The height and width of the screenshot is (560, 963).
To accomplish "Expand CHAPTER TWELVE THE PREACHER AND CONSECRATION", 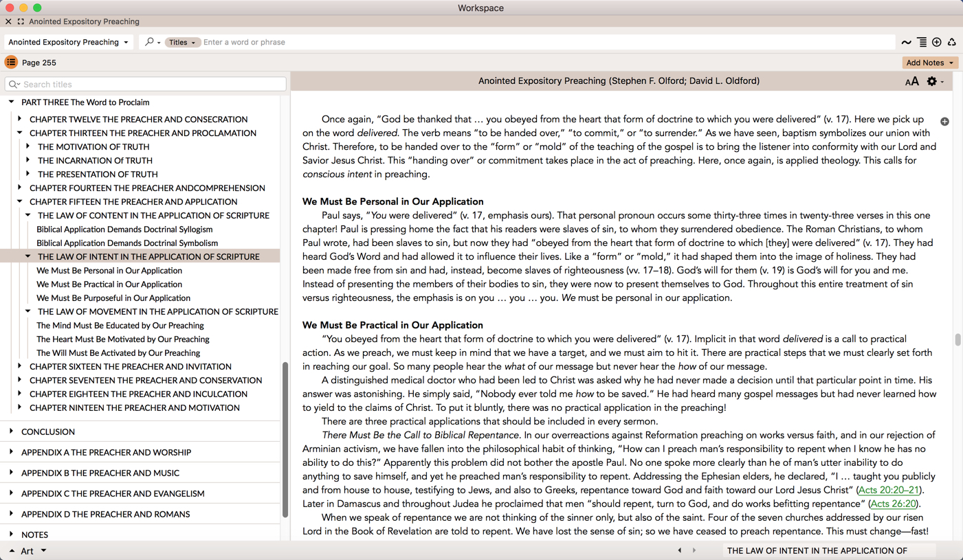I will (x=19, y=119).
